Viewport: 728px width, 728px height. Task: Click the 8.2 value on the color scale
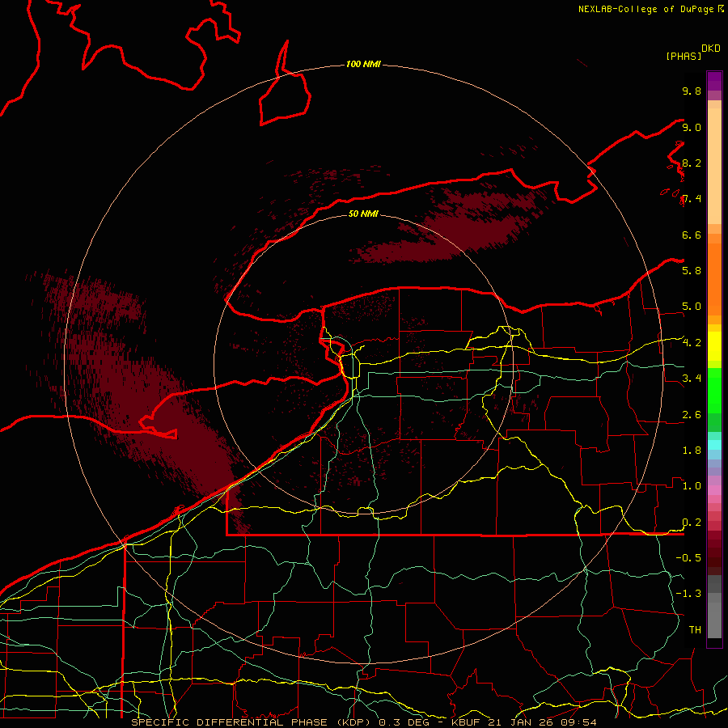click(x=692, y=163)
